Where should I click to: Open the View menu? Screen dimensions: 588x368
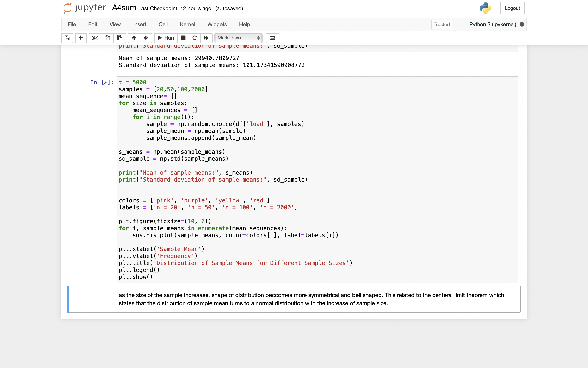coord(115,24)
